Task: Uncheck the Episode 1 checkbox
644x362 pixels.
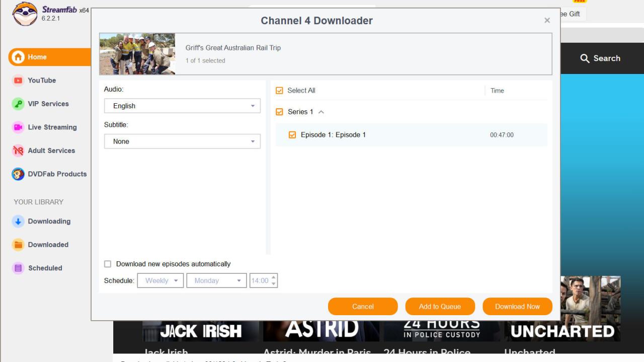Action: (x=292, y=135)
